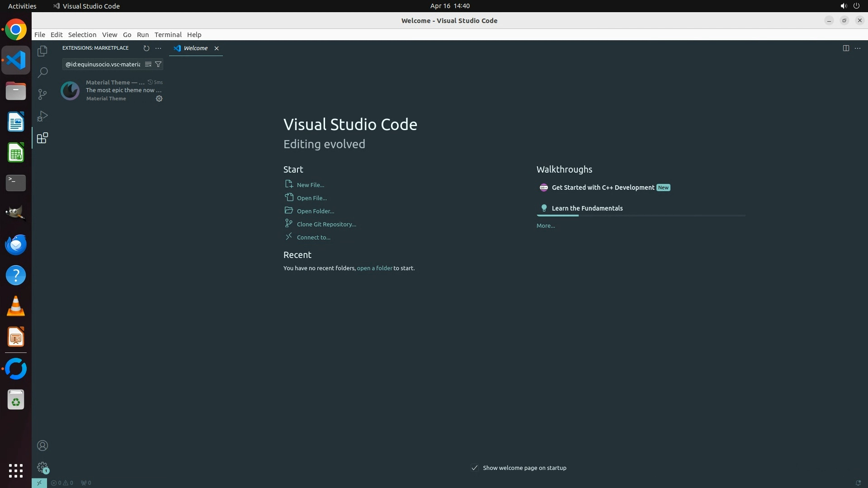Open the Manage gear menu at bottom
Screen dimensions: 868x488
coord(42,467)
